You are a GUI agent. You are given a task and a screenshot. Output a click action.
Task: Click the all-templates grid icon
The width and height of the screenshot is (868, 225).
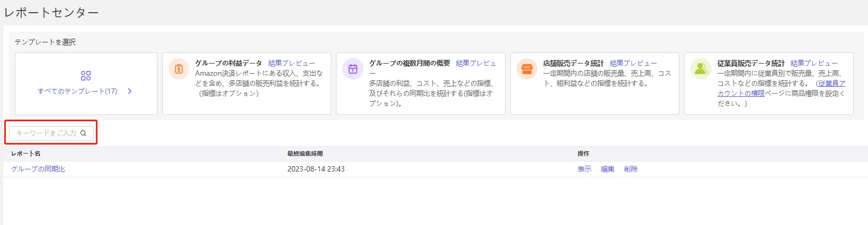pyautogui.click(x=86, y=76)
